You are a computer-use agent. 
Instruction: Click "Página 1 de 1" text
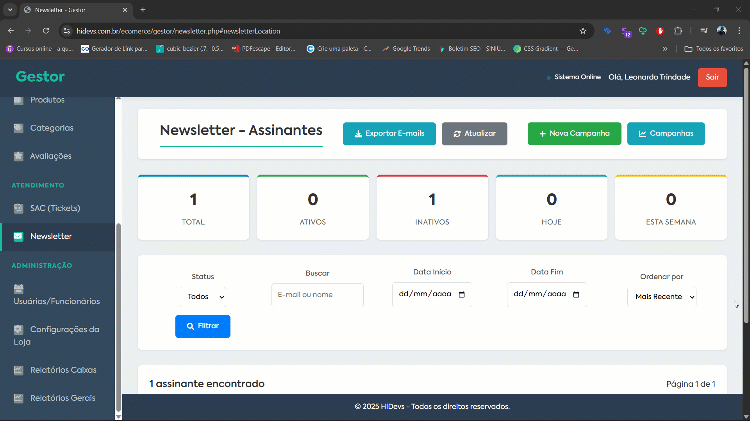[x=691, y=384]
